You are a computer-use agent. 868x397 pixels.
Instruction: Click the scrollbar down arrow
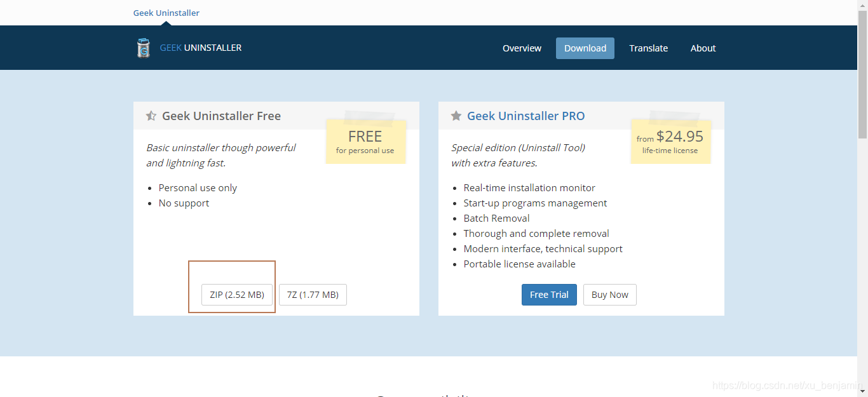[862, 392]
